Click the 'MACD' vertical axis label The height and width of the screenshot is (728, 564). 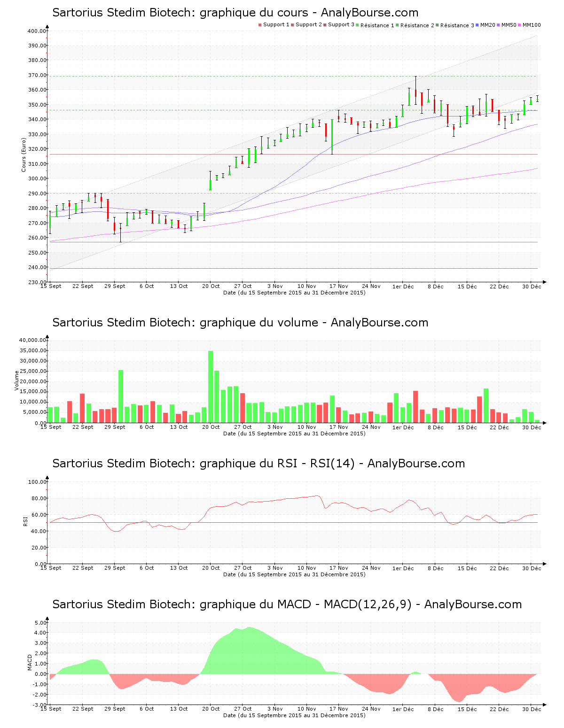pyautogui.click(x=30, y=662)
